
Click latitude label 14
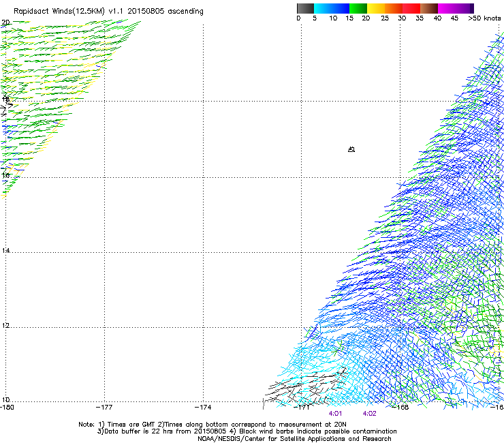point(5,251)
